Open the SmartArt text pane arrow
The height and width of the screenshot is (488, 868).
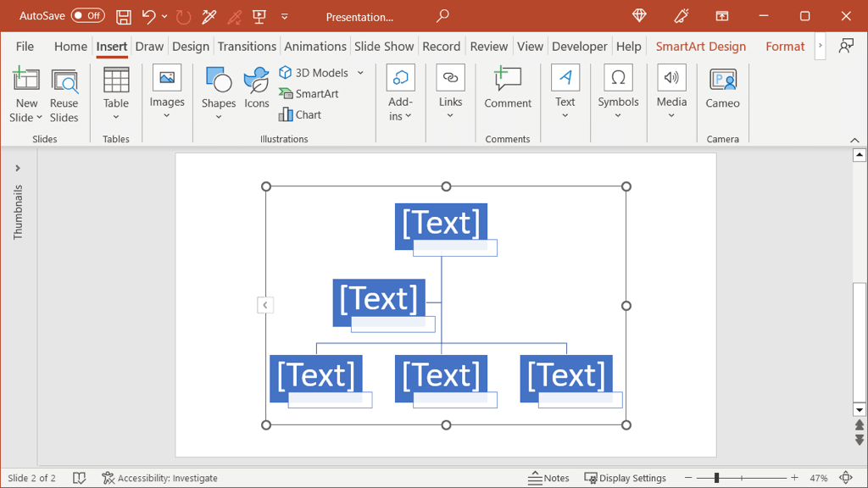(x=265, y=305)
